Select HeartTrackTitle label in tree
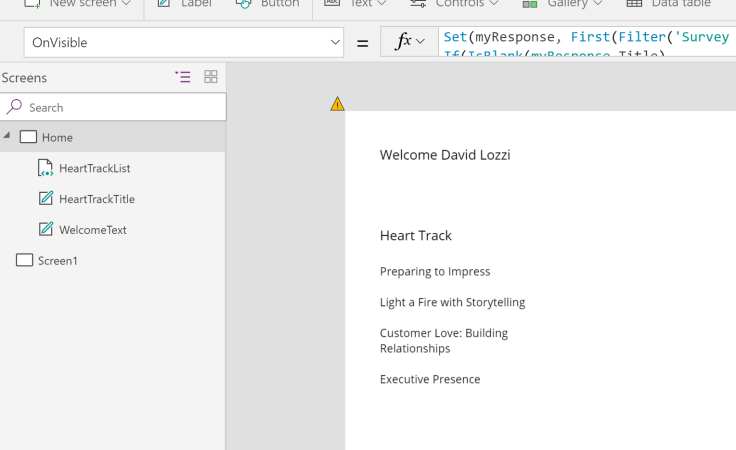Viewport: 736px width, 450px height. [x=97, y=199]
